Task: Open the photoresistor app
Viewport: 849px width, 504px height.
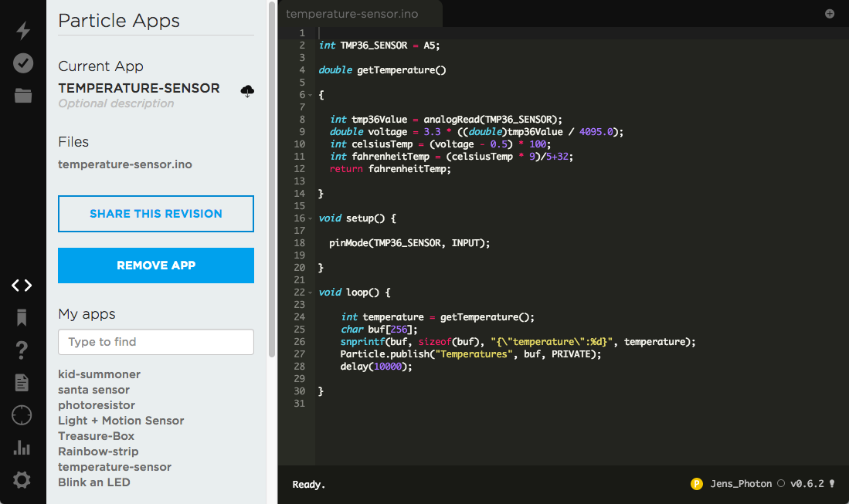Action: tap(97, 405)
